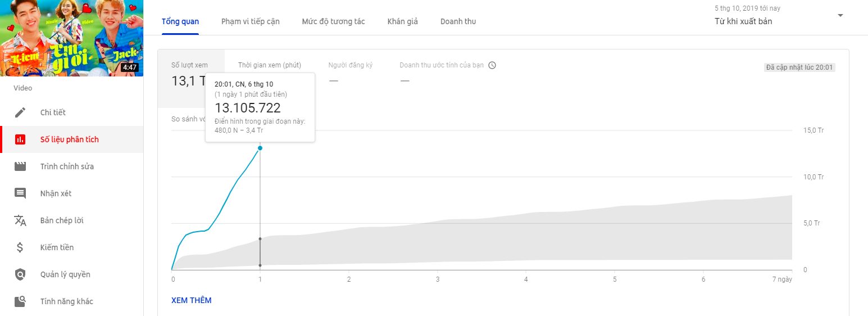Click the blue data point on the chart line
Screen dimensions: 868x316
pyautogui.click(x=260, y=148)
